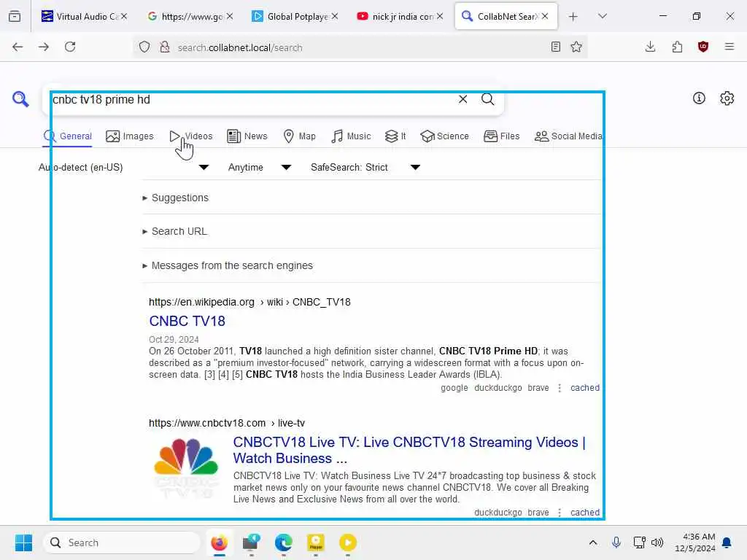Go back to previous page

tap(18, 47)
